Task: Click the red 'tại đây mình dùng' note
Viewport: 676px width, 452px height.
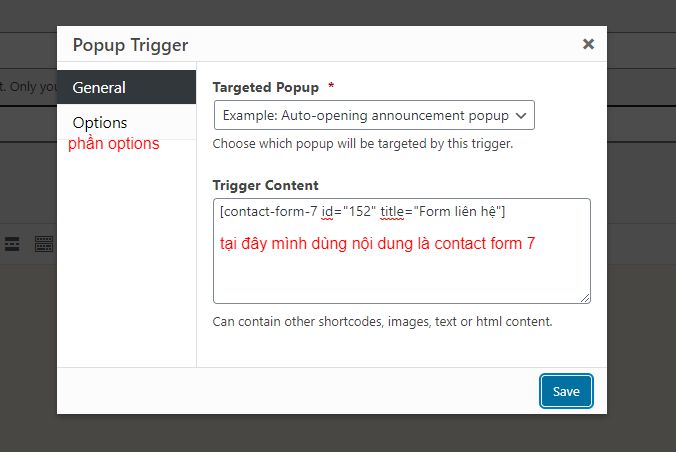Action: click(377, 243)
